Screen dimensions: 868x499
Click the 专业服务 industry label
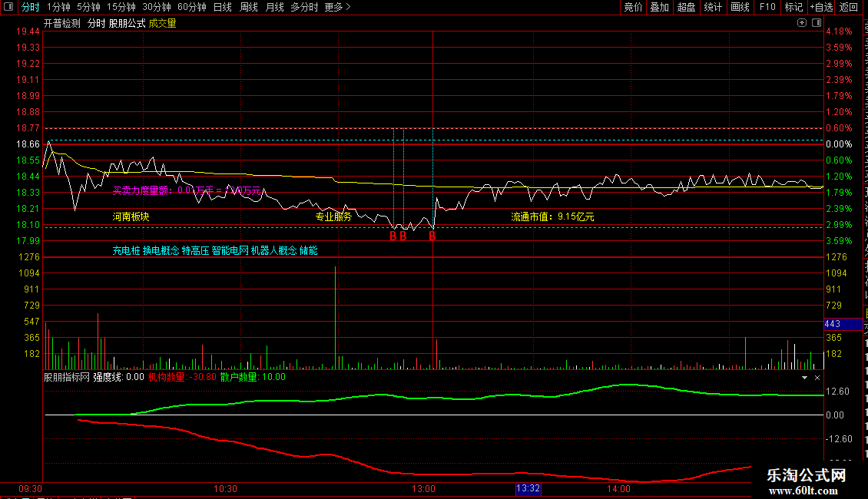pyautogui.click(x=334, y=216)
